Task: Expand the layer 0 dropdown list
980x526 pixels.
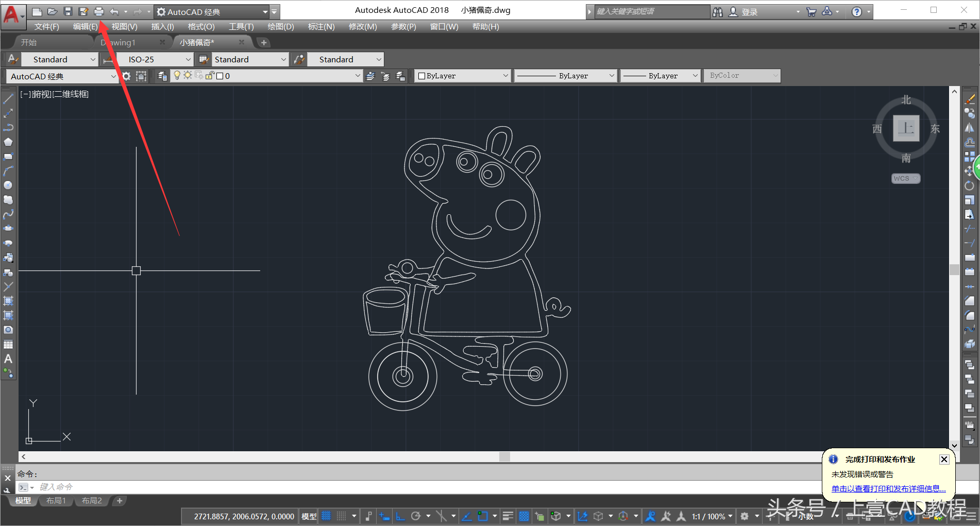Action: coord(358,76)
